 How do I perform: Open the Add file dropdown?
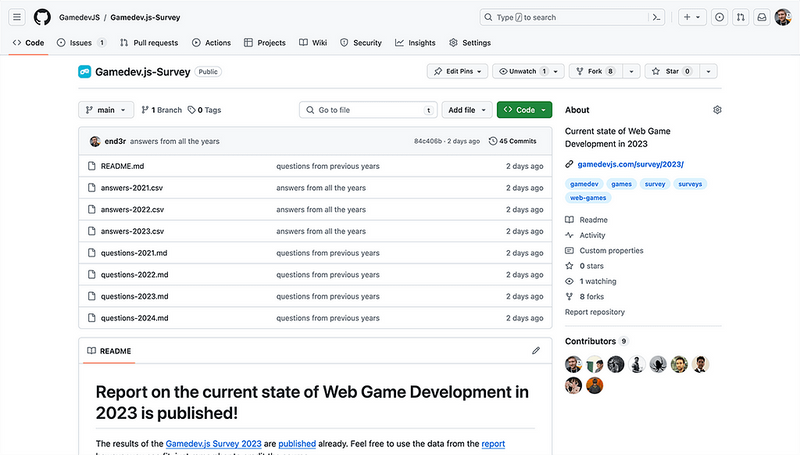(467, 110)
